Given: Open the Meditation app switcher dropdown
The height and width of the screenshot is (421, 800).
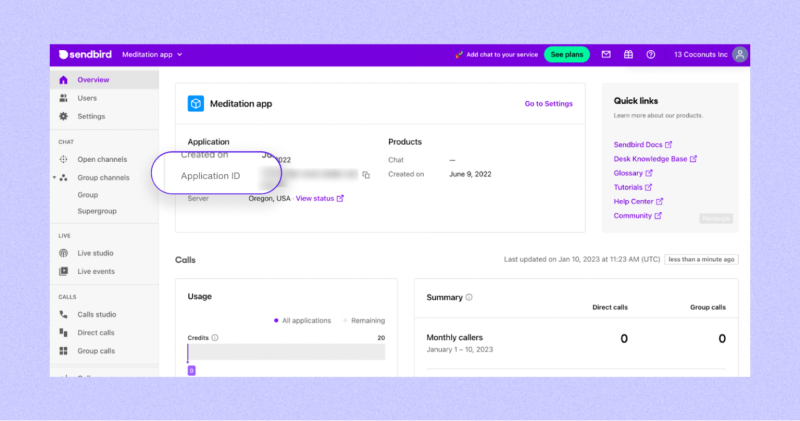Looking at the screenshot, I should (152, 55).
